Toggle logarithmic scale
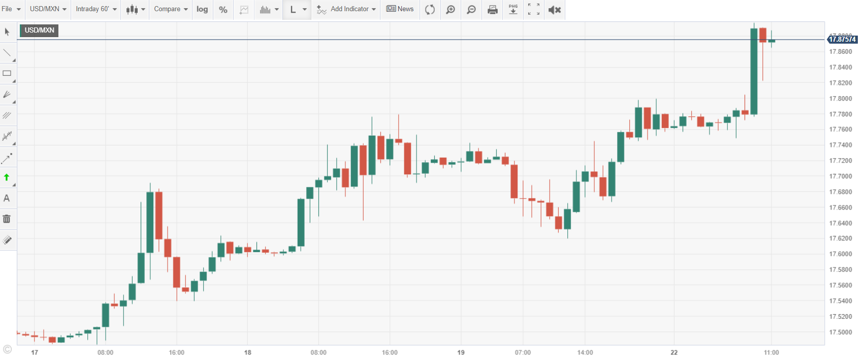This screenshot has width=868, height=363. (202, 9)
